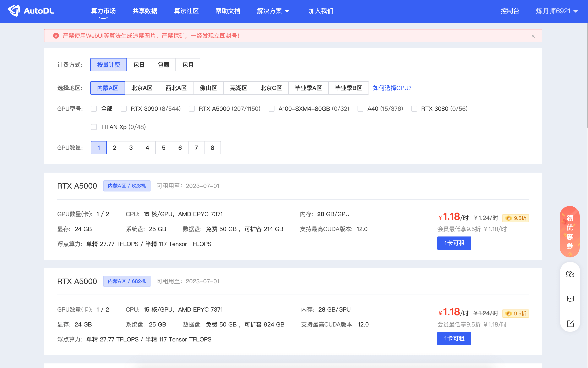Image resolution: width=588 pixels, height=368 pixels.
Task: Click the 9.5折 member discount badge
Action: coord(516,218)
